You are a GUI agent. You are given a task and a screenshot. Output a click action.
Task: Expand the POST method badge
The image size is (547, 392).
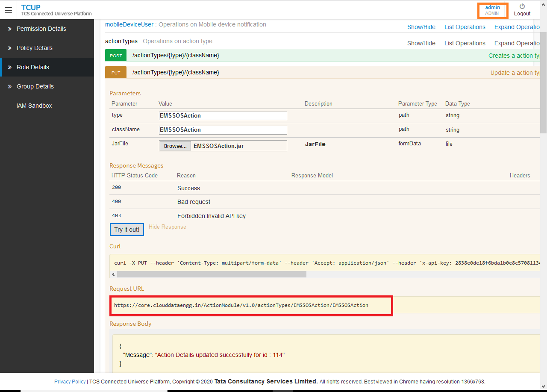116,56
